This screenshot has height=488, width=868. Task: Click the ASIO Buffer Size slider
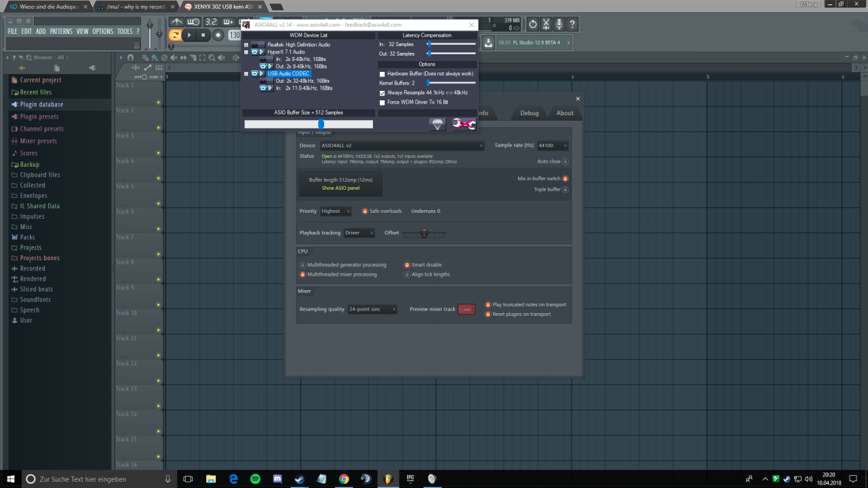(309, 124)
